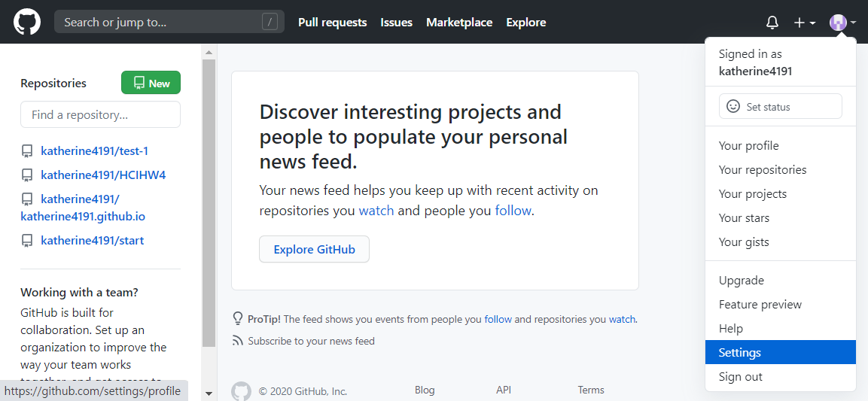Choose Help in the user menu
868x401 pixels.
click(x=781, y=329)
